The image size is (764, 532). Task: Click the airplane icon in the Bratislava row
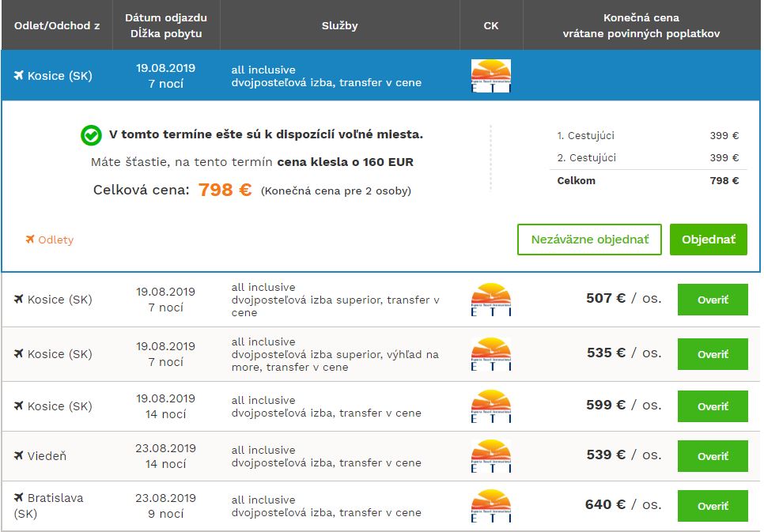coord(18,497)
